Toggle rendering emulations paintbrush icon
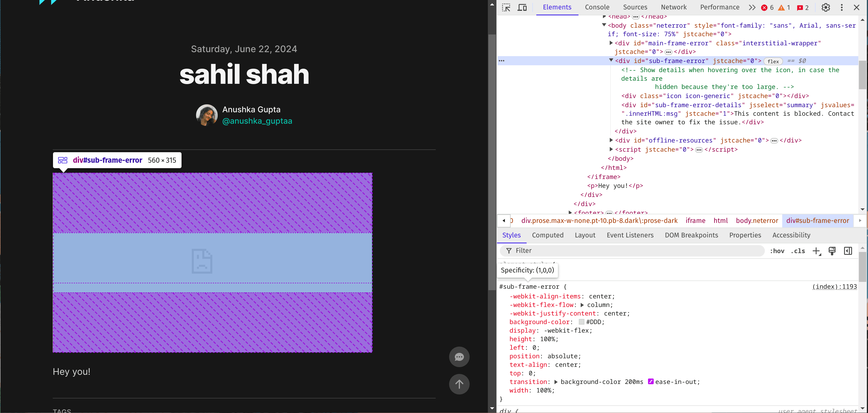The image size is (868, 413). 832,251
